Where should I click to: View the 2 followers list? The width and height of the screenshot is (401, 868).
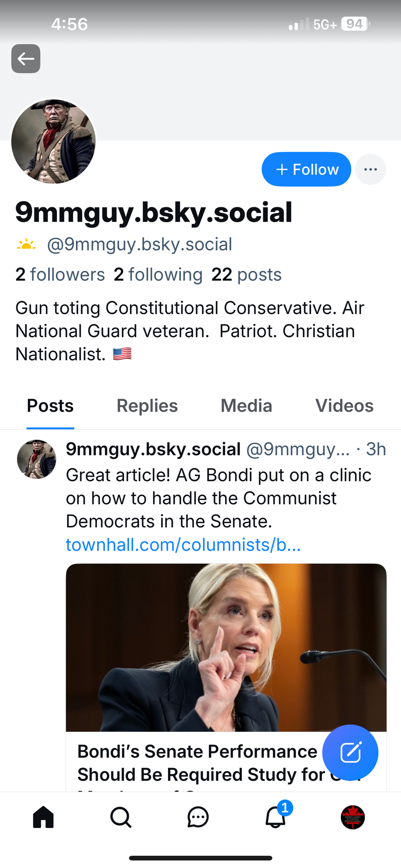coord(60,275)
